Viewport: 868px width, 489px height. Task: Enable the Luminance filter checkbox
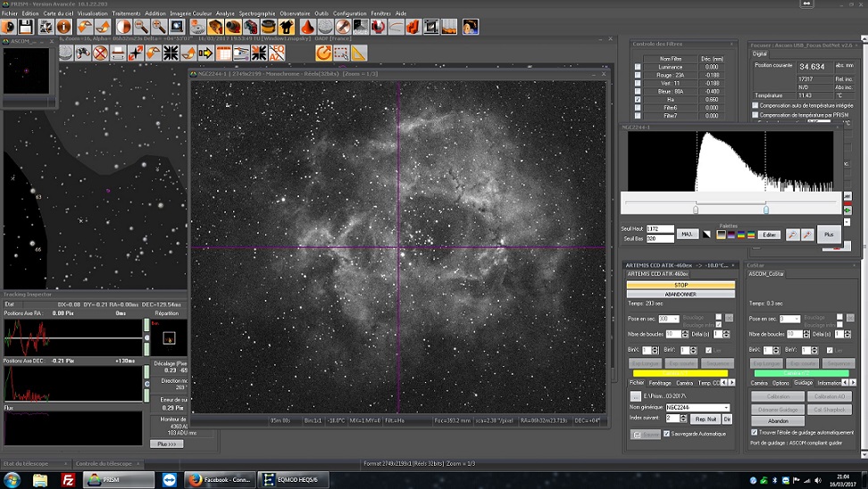pos(638,67)
